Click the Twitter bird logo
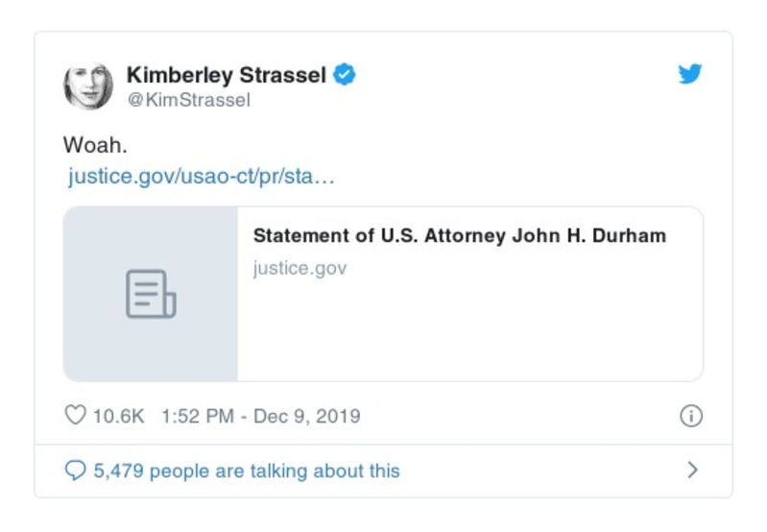 pyautogui.click(x=690, y=74)
